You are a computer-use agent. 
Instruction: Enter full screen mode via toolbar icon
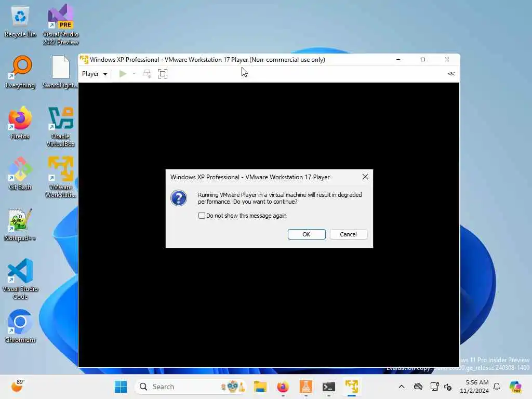[163, 74]
